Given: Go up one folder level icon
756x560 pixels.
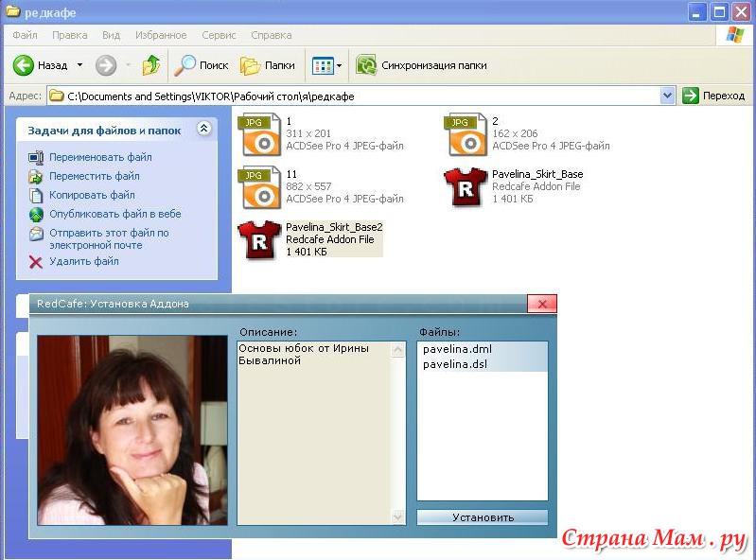Looking at the screenshot, I should [151, 65].
